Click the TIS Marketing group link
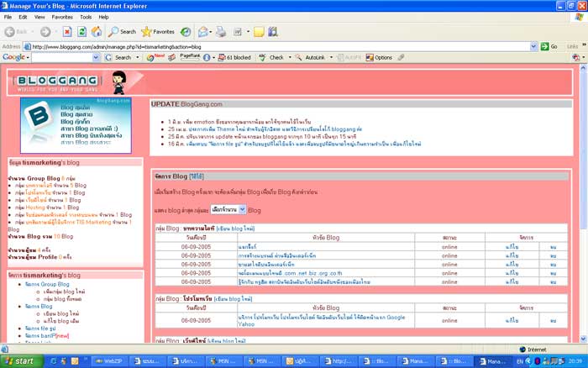588x368 pixels. [x=68, y=222]
